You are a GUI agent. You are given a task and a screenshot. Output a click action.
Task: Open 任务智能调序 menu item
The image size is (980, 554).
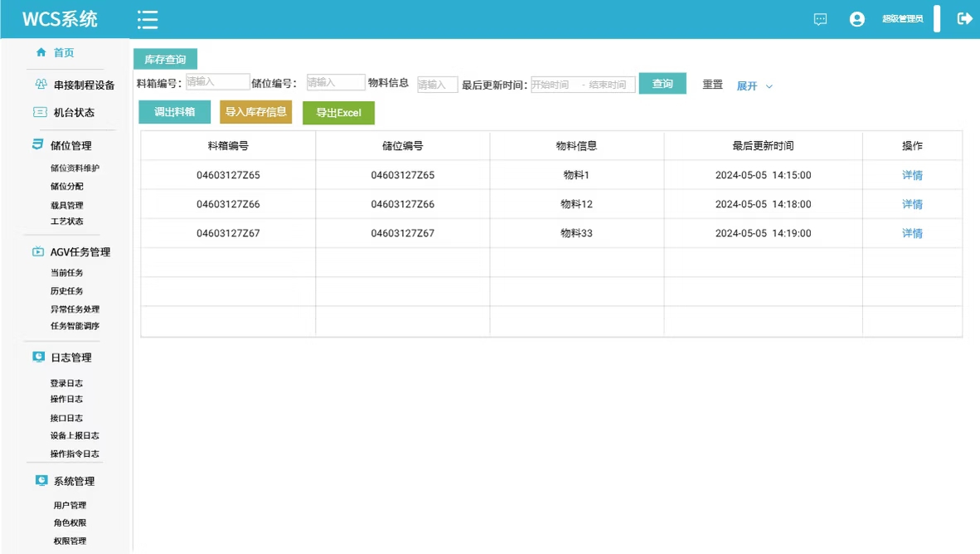pos(75,326)
